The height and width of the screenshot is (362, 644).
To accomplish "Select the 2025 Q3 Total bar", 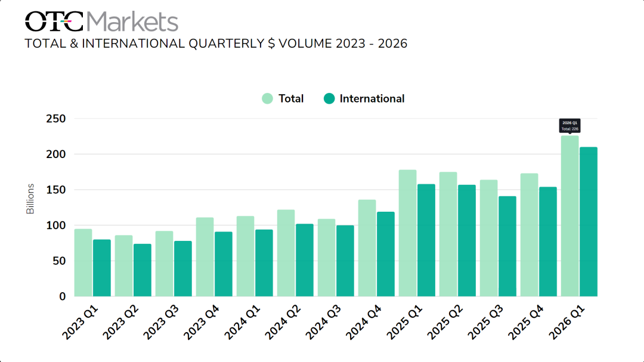I will pos(488,238).
